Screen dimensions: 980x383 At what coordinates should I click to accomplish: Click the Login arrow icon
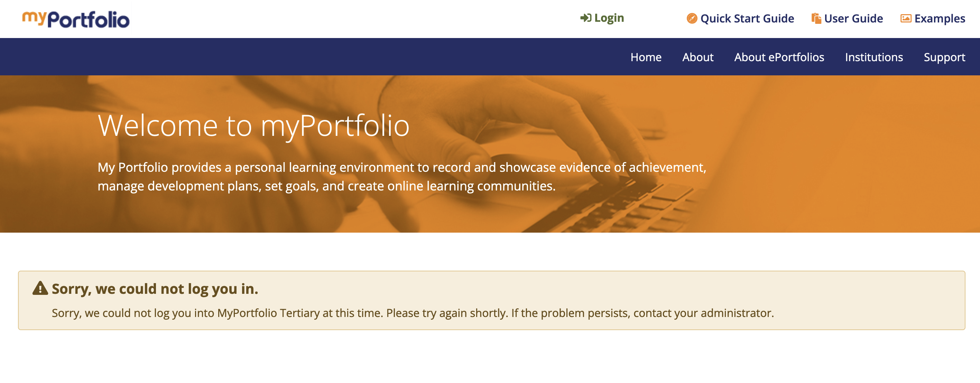click(x=585, y=18)
